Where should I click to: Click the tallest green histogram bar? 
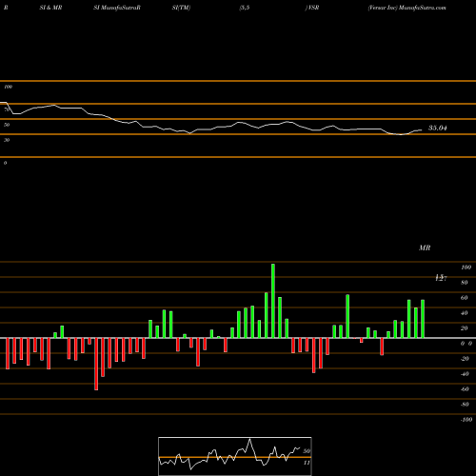(x=273, y=301)
